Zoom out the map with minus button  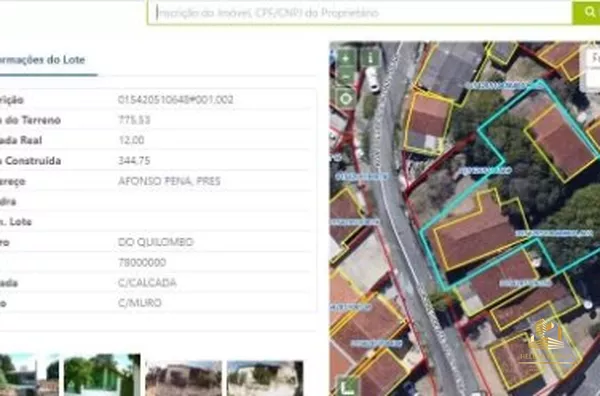(x=346, y=77)
